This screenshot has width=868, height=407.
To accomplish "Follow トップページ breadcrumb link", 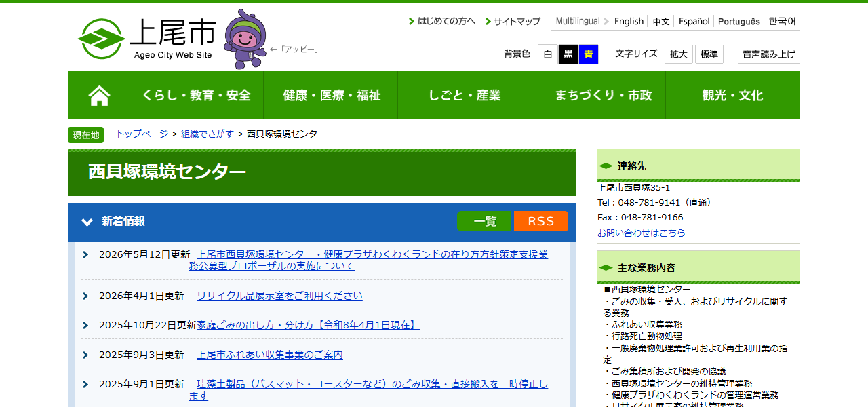I will (142, 134).
